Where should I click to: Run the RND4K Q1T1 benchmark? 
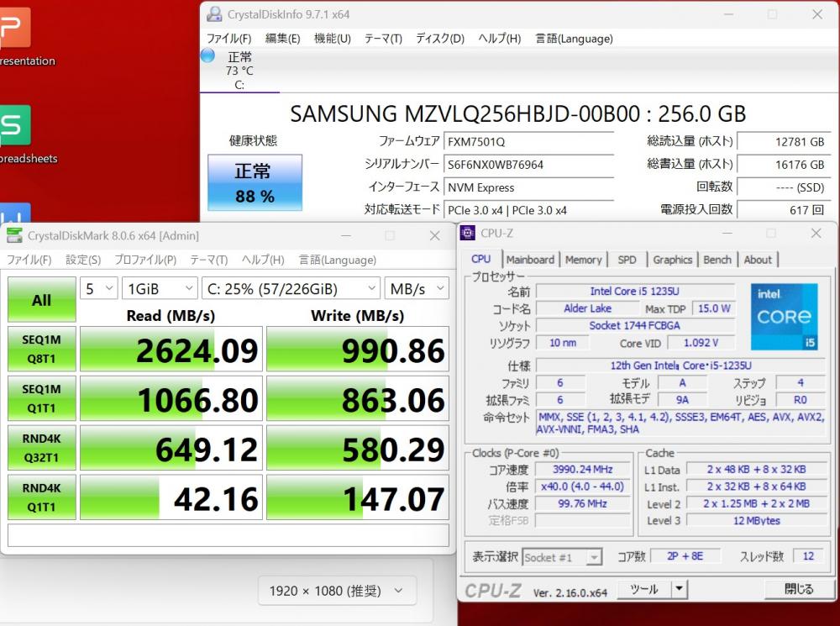(42, 497)
